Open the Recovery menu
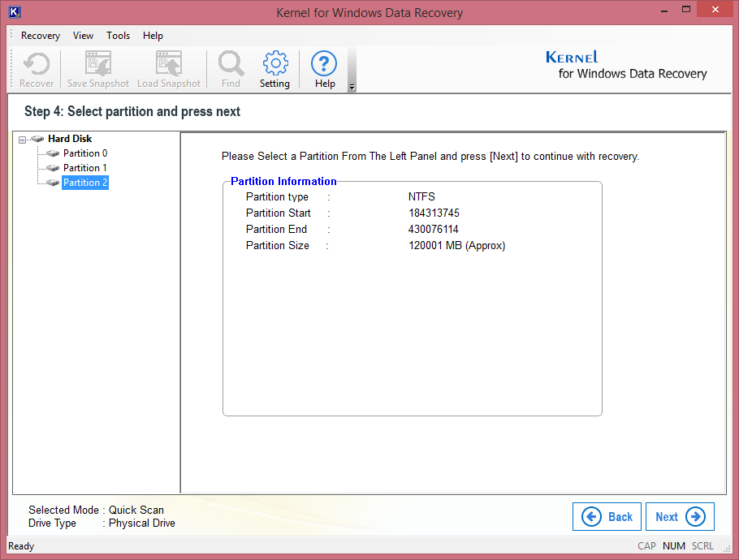This screenshot has width=739, height=560. coord(41,36)
